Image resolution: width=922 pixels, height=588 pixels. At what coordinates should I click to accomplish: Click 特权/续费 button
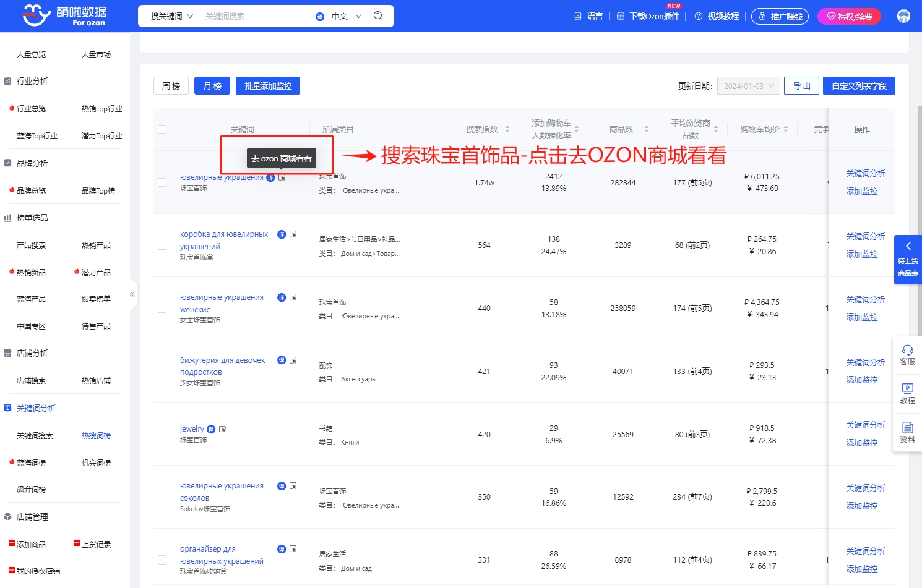click(x=849, y=17)
